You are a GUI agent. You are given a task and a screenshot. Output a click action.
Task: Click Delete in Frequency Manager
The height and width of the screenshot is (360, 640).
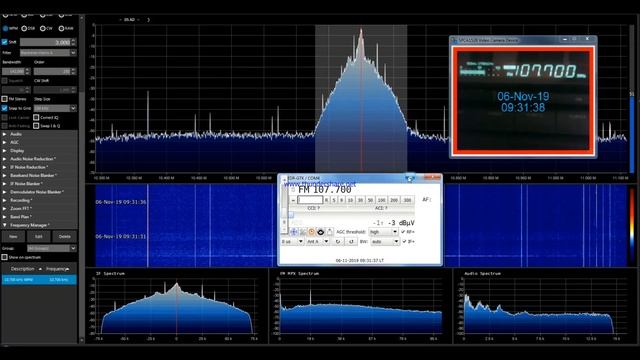64,237
